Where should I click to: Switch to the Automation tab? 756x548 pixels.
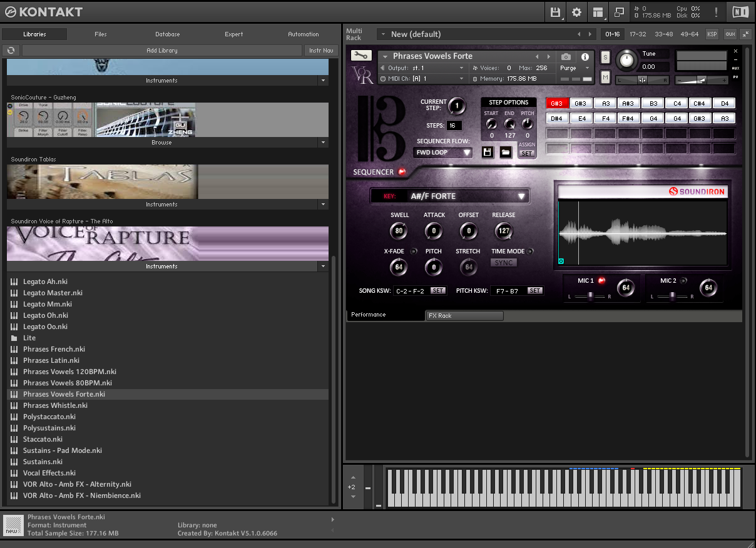(x=304, y=34)
